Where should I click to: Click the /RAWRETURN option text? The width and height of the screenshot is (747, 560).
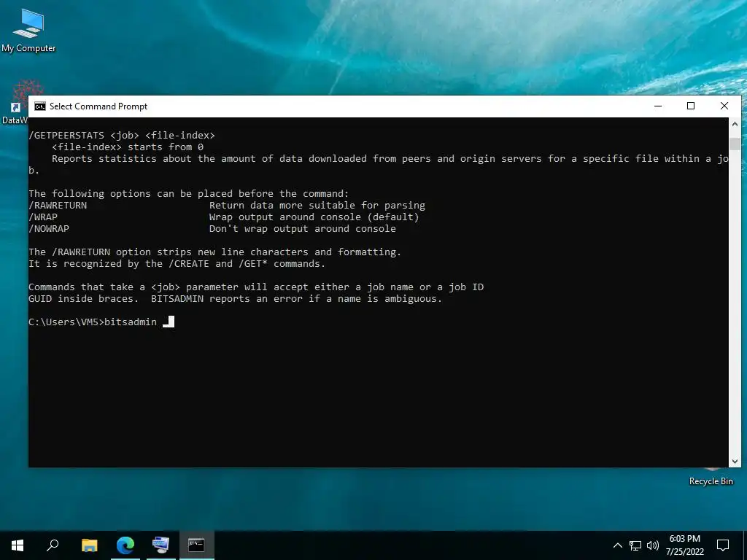58,205
